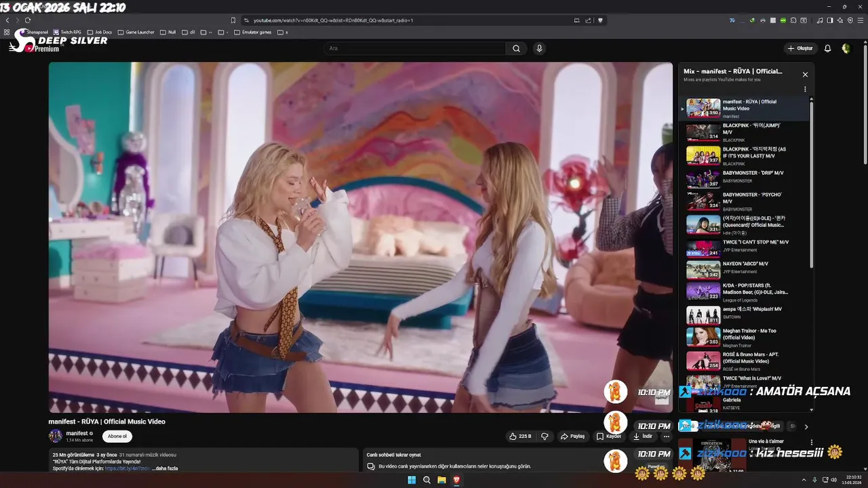This screenshot has height=488, width=868.
Task: Open the extensions puzzle piece icon
Action: pos(793,20)
